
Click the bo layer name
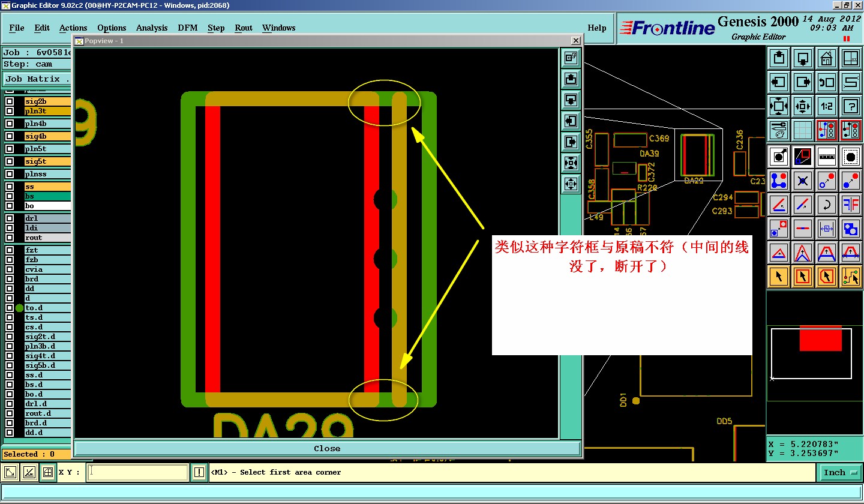[47, 206]
